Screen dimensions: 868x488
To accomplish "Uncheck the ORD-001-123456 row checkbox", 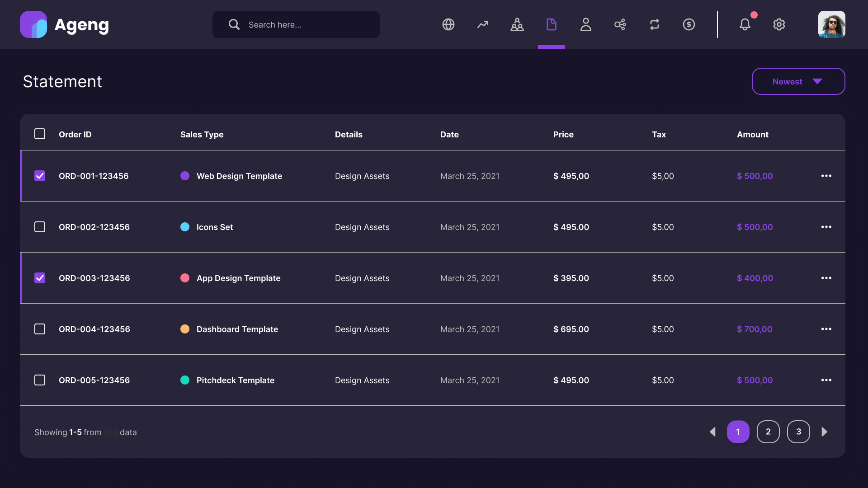I will [40, 176].
